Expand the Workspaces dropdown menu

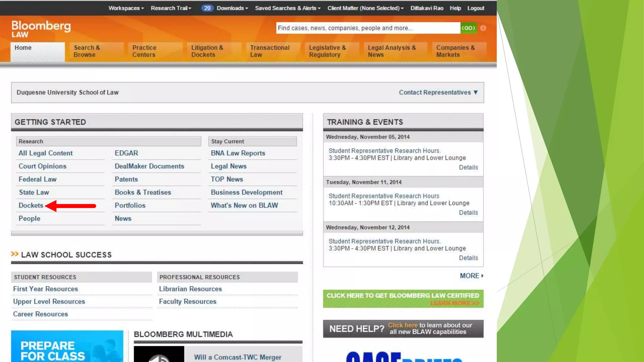point(126,8)
